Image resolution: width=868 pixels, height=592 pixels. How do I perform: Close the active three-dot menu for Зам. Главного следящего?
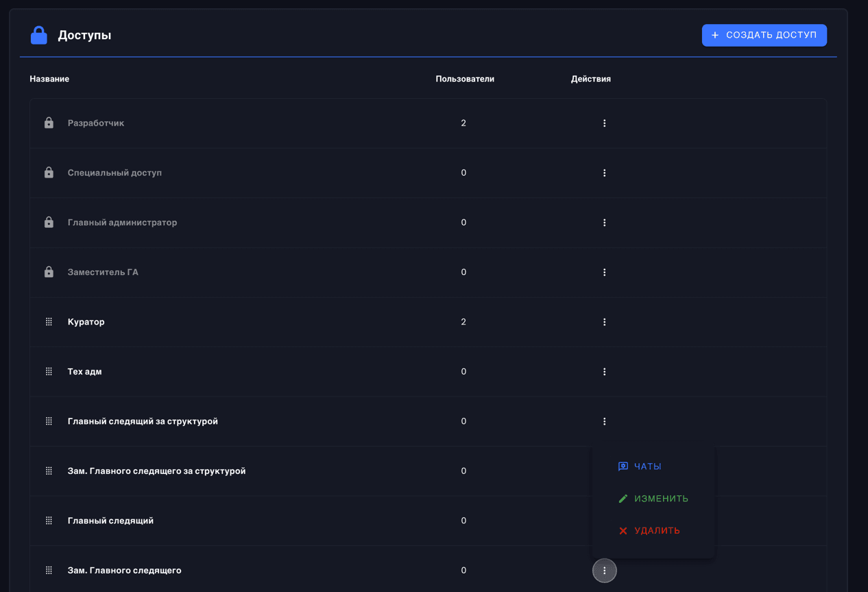604,571
